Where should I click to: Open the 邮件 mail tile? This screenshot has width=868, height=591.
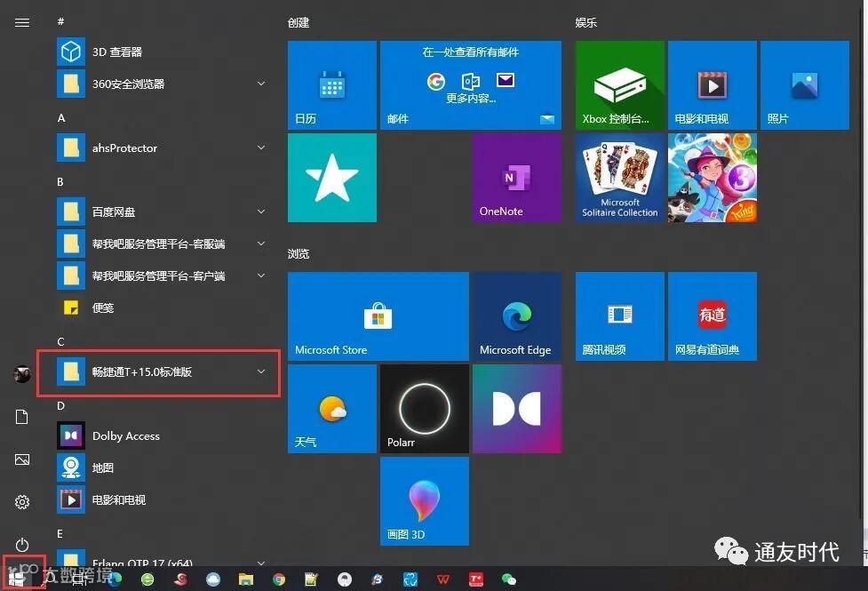(x=471, y=85)
